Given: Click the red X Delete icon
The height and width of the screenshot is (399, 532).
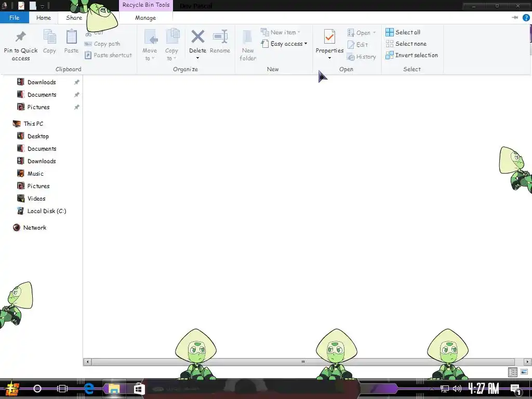Looking at the screenshot, I should click(x=198, y=37).
